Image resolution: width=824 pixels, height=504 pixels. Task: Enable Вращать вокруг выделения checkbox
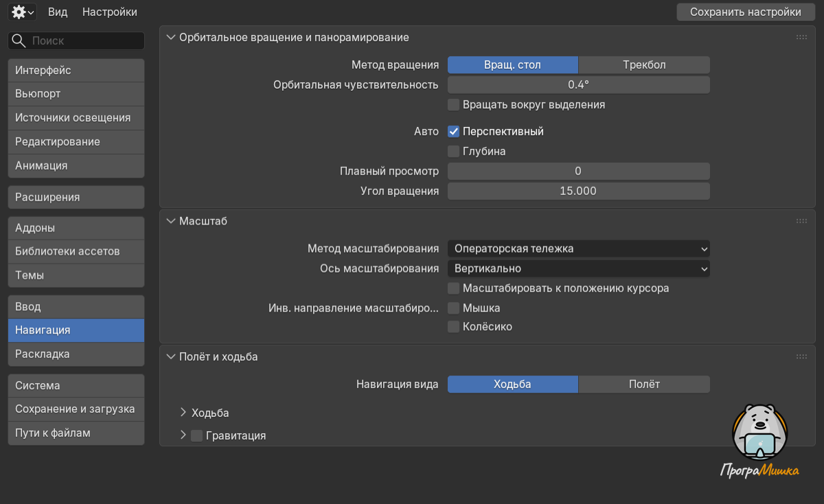[x=453, y=105]
